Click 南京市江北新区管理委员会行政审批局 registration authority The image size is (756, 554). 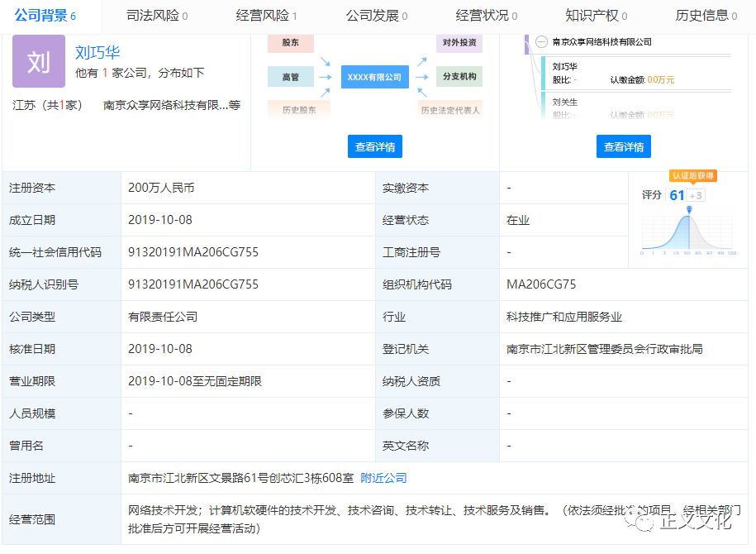[x=604, y=349]
